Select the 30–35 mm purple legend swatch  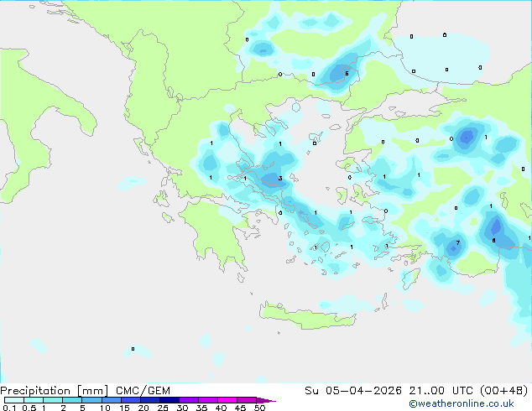point(188,400)
